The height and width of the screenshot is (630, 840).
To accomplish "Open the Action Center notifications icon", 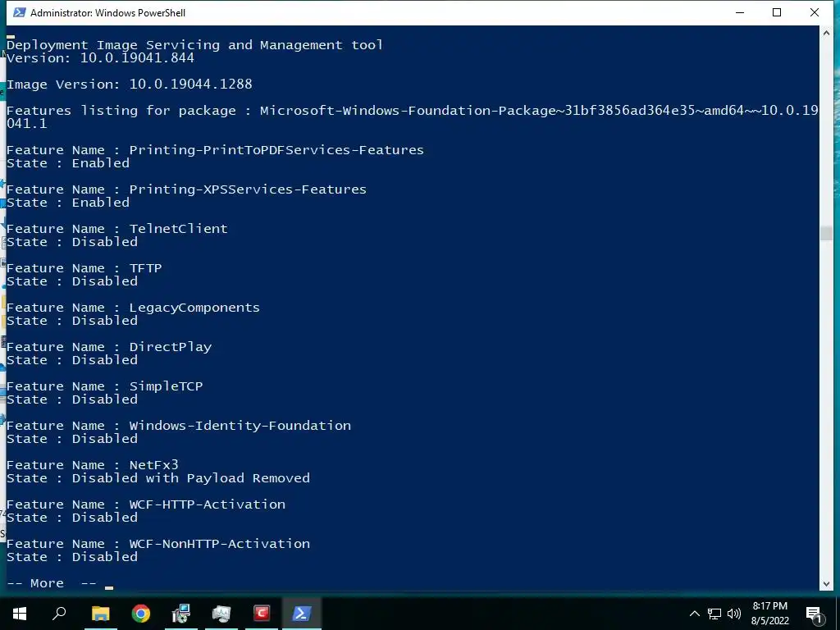I will pos(814,614).
